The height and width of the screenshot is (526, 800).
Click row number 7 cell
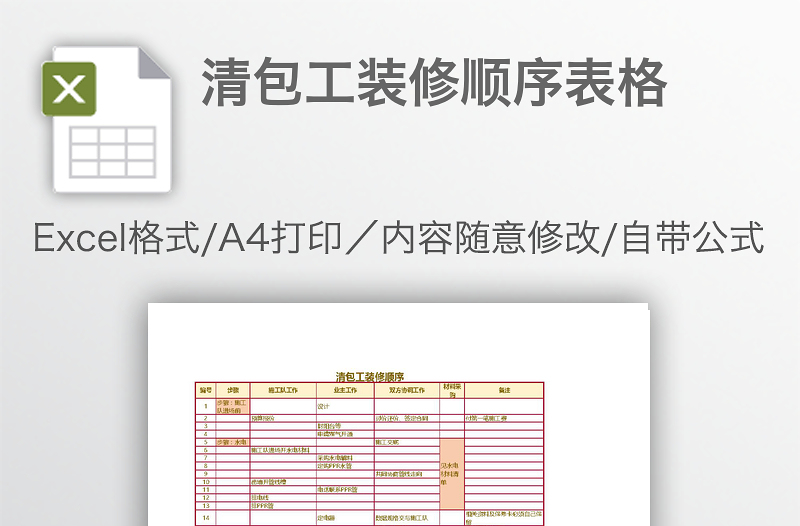(x=206, y=458)
